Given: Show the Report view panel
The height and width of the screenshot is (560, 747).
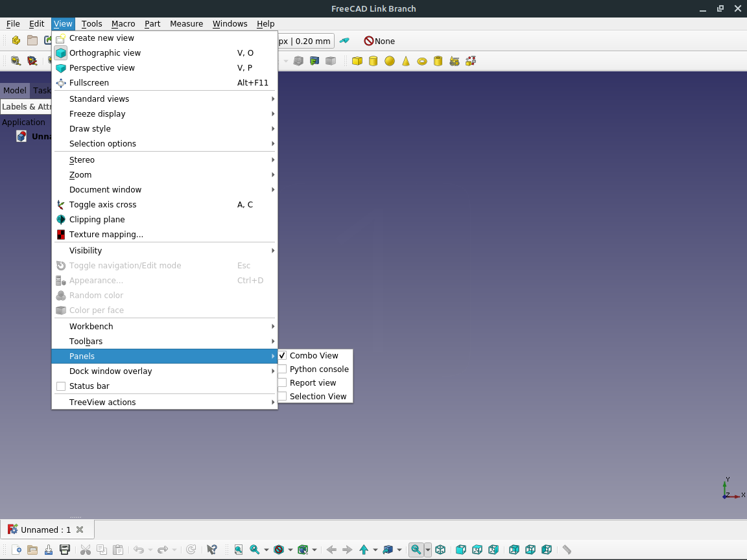Looking at the screenshot, I should 313,382.
